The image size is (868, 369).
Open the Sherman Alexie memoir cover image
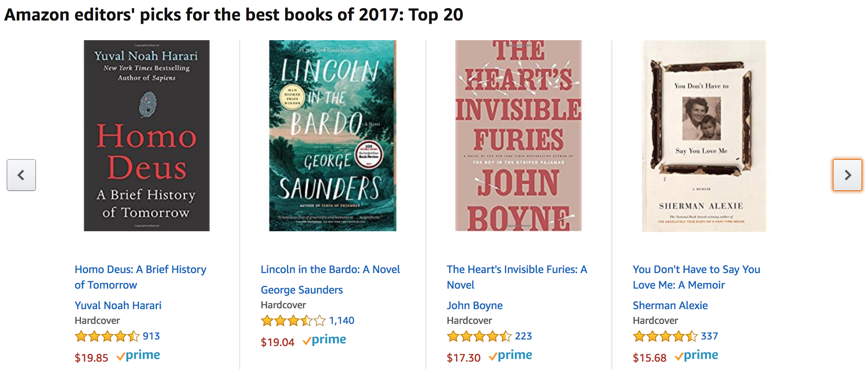704,136
